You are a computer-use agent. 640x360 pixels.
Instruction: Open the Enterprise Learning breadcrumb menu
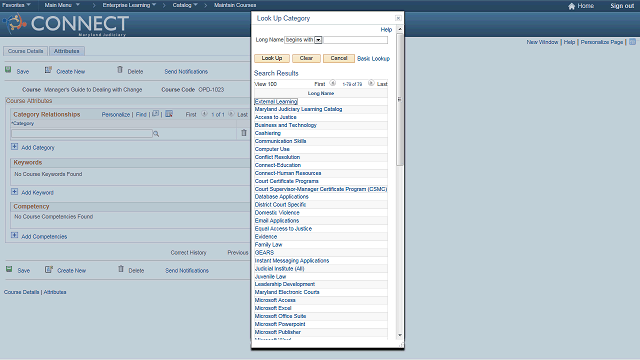[129, 5]
